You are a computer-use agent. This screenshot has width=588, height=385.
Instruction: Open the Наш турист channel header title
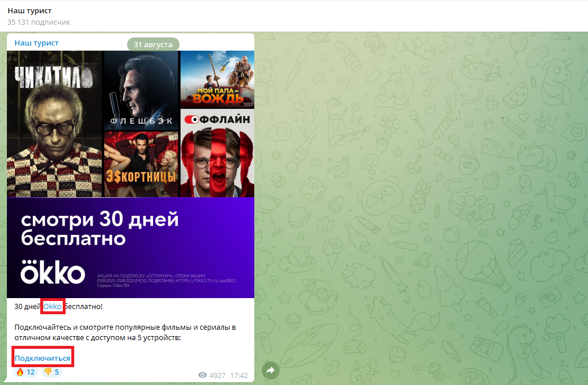[29, 10]
